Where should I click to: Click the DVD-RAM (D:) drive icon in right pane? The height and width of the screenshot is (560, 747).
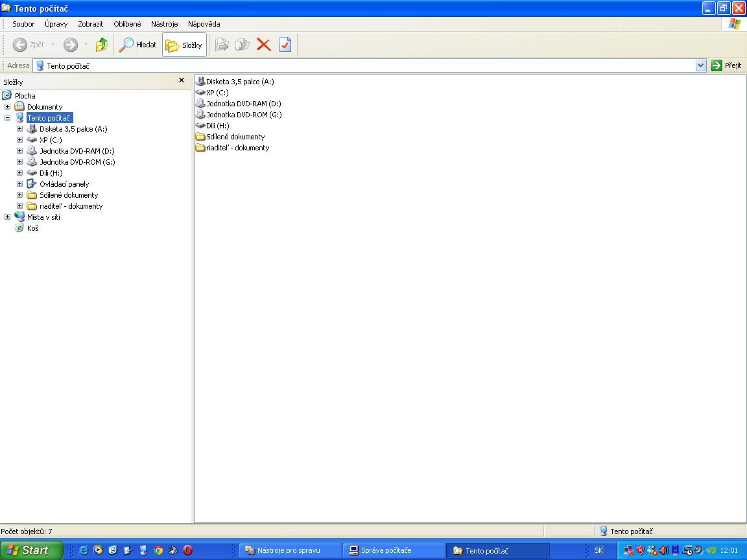click(200, 103)
